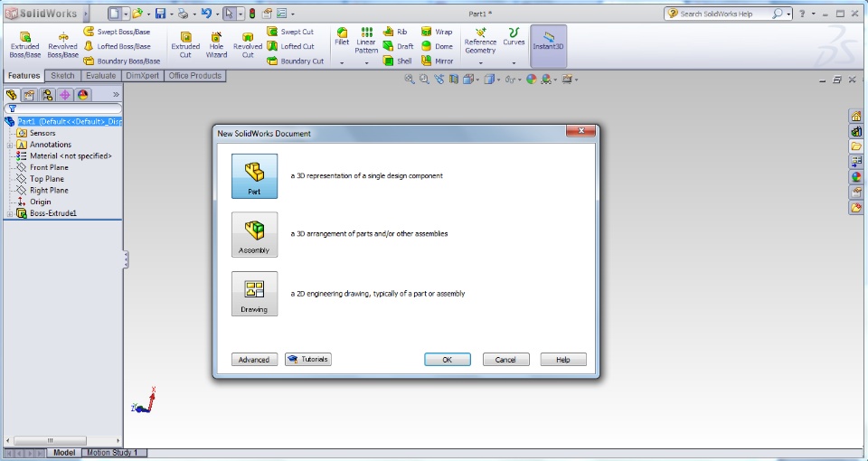This screenshot has width=868, height=461.
Task: Switch to the Features tab
Action: pyautogui.click(x=24, y=76)
